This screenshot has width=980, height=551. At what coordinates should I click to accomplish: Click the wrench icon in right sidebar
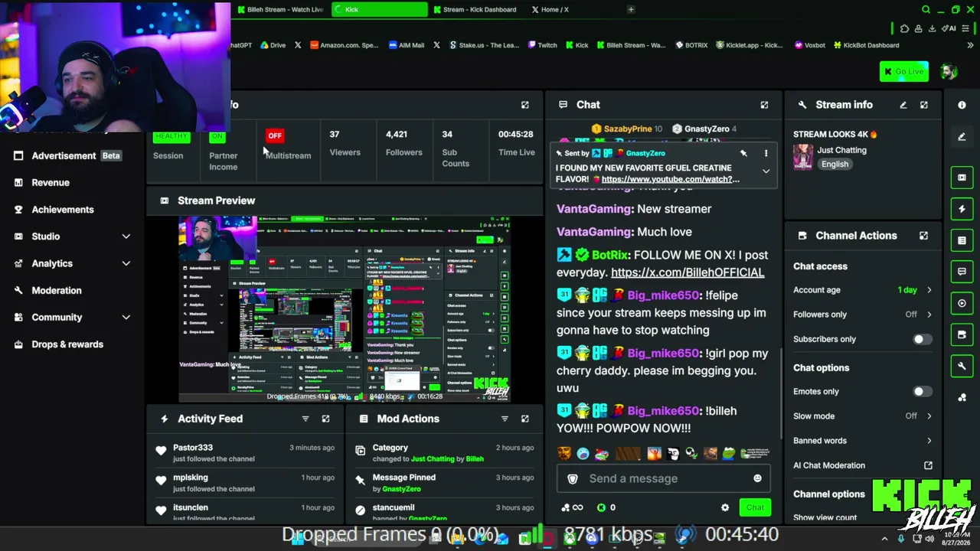[x=962, y=366]
